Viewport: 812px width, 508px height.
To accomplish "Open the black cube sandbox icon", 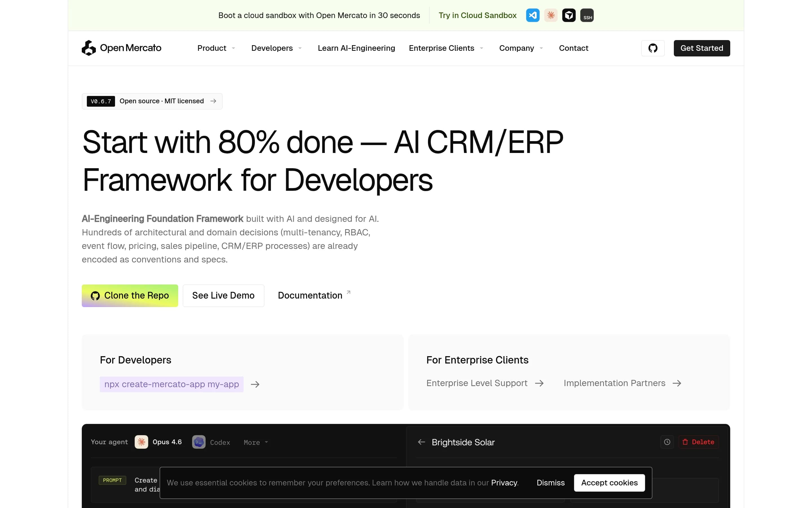I will tap(569, 16).
